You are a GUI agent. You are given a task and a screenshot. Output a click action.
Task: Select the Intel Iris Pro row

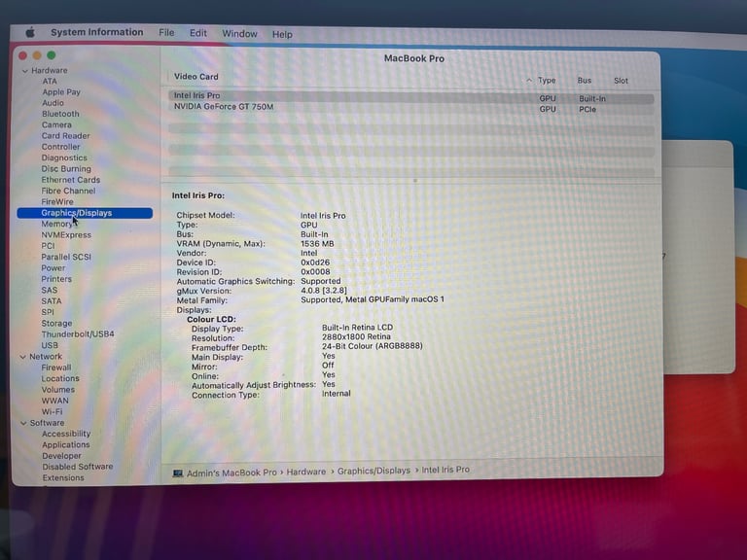[410, 96]
